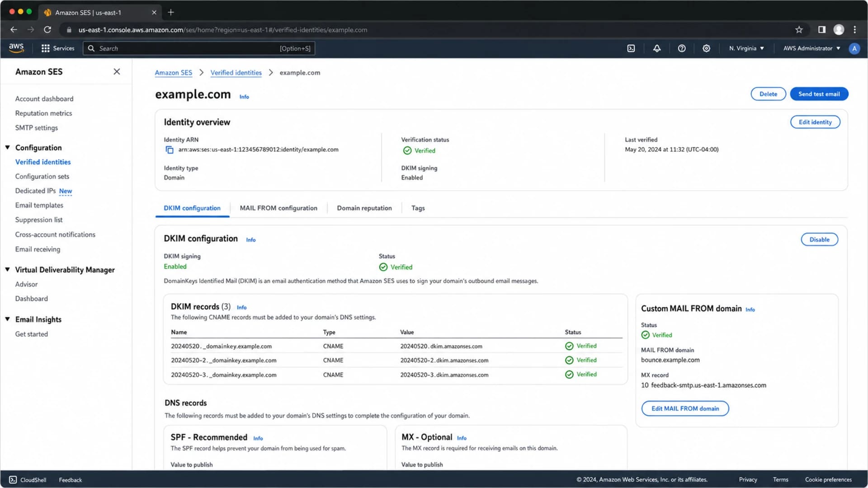Click the verified icon for 20240520-2 DKIM record
The image size is (868, 488).
click(569, 360)
